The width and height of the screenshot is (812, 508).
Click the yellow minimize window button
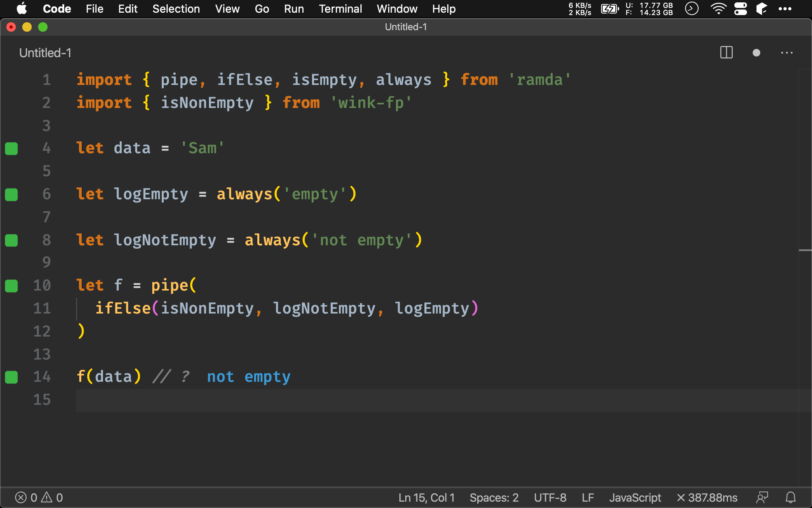(x=27, y=27)
